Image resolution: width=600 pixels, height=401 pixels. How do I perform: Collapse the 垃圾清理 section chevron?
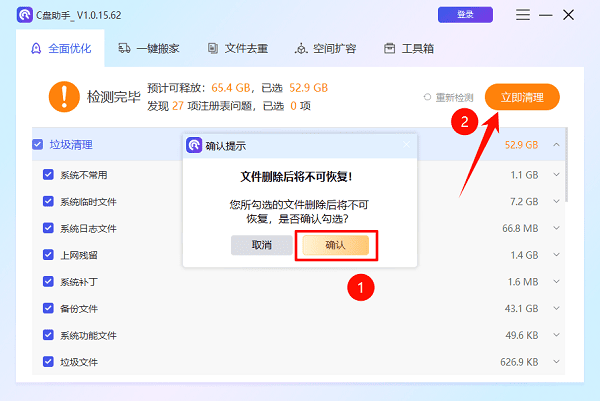coord(556,145)
